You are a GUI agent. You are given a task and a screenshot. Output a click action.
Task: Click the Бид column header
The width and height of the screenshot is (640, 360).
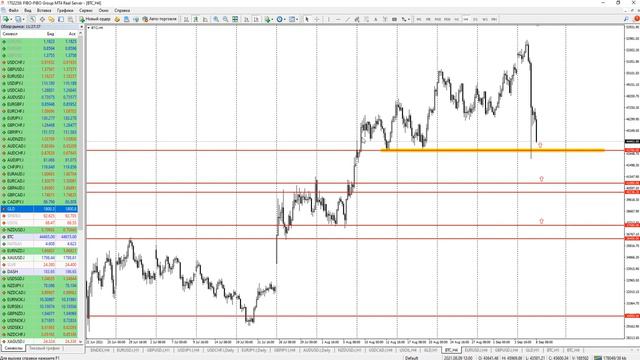point(50,34)
